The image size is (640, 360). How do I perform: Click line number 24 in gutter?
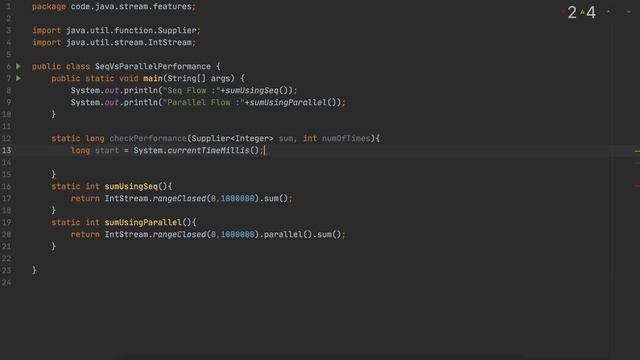(7, 282)
